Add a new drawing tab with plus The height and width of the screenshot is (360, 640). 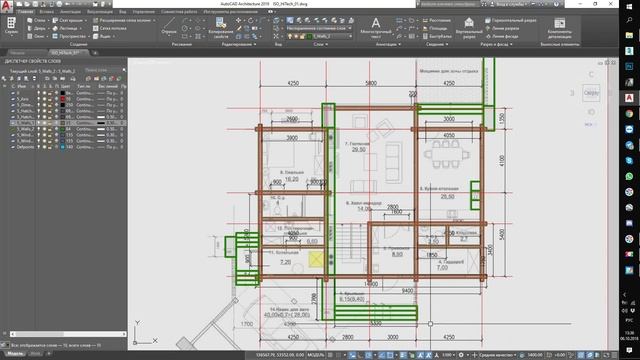pos(95,53)
